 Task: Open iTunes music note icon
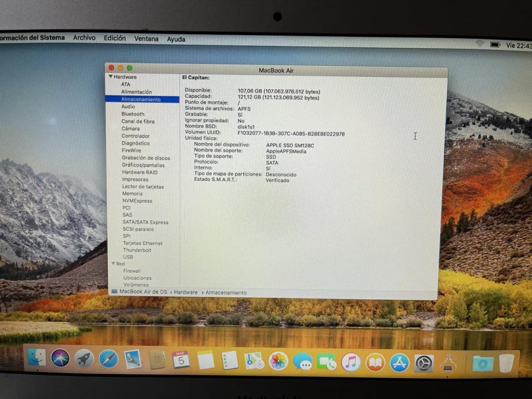click(x=351, y=362)
